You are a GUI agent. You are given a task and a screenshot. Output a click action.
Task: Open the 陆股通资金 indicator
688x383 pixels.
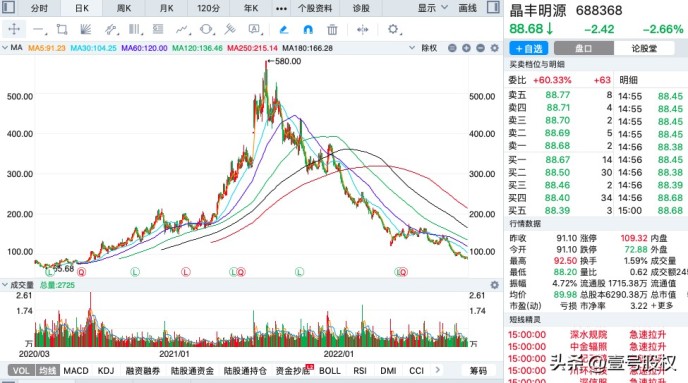(x=192, y=371)
